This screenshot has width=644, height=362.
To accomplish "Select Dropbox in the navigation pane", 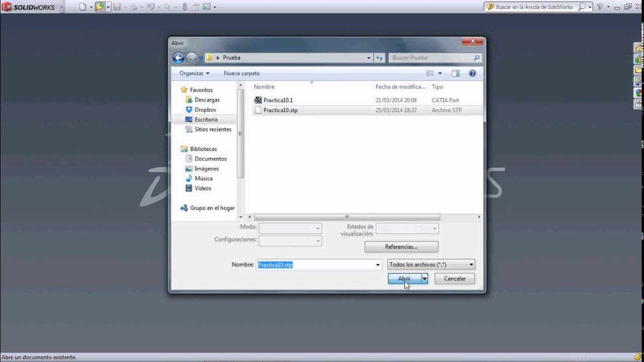I will click(x=205, y=110).
